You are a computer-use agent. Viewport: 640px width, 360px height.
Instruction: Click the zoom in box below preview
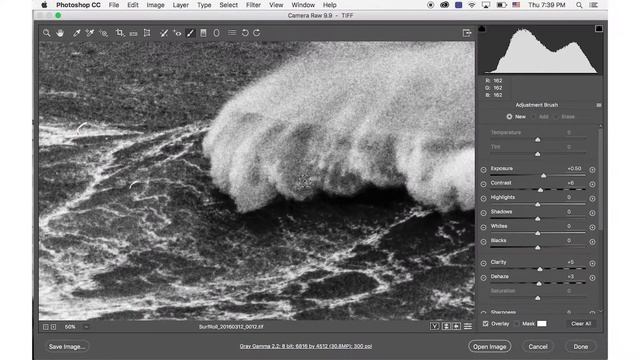[x=53, y=327]
